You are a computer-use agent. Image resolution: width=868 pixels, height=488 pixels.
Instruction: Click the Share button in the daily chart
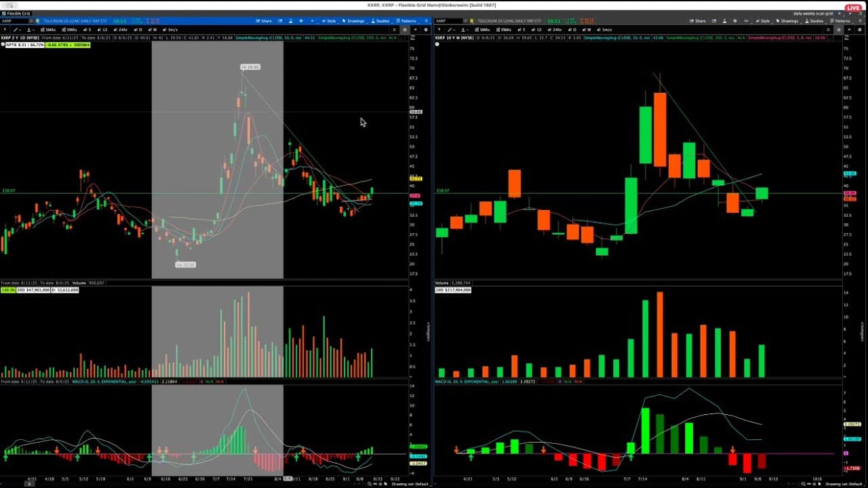pos(264,21)
